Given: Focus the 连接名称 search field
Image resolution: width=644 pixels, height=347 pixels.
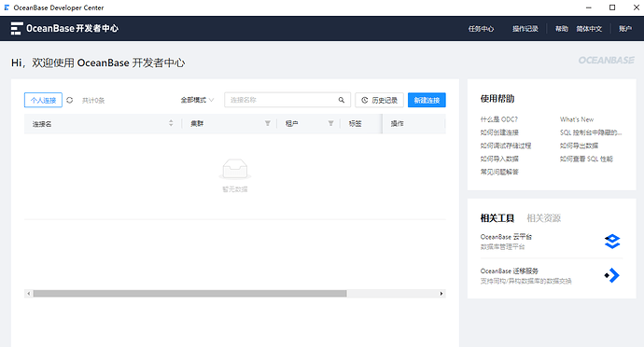Looking at the screenshot, I should (287, 100).
